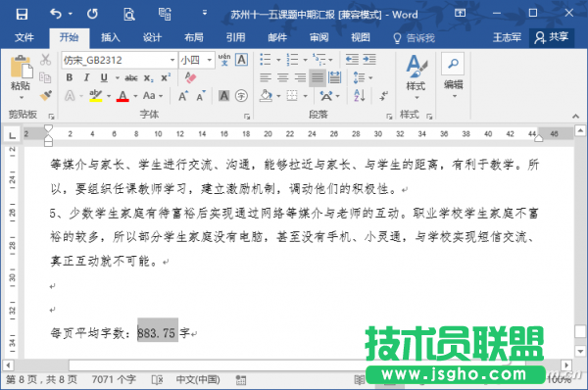Justify the paragraph text
Screen dimensions: 588x390
[318, 77]
